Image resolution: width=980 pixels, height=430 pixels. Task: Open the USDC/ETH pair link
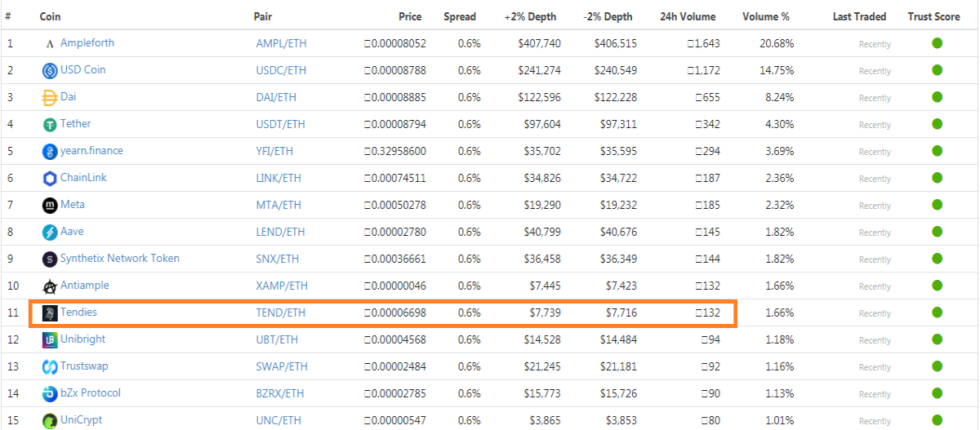[281, 71]
